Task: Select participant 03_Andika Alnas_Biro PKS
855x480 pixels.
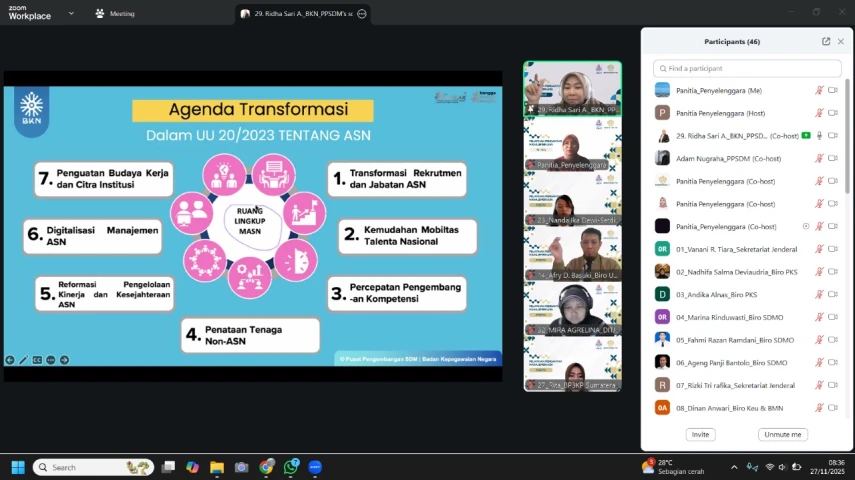Action: tap(747, 295)
